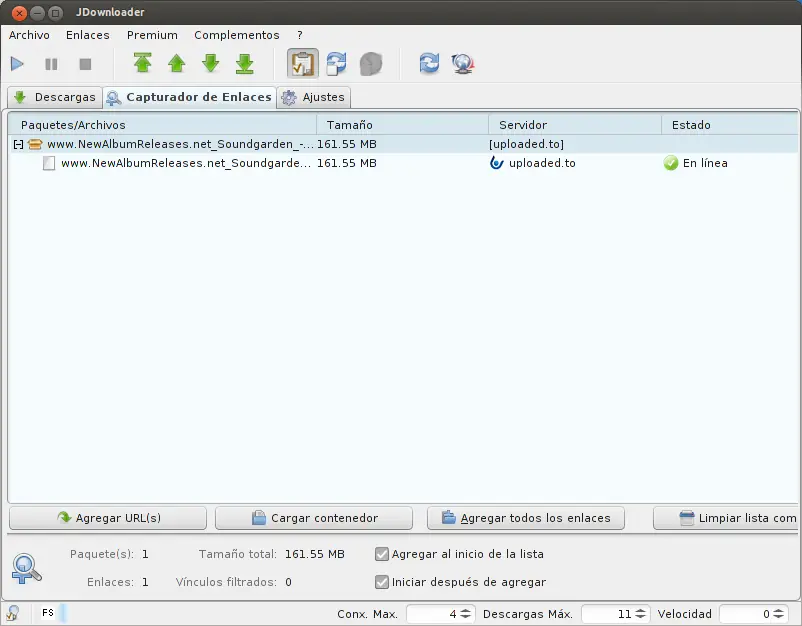Close the JDownloader window
802x626 pixels.
pyautogui.click(x=19, y=13)
